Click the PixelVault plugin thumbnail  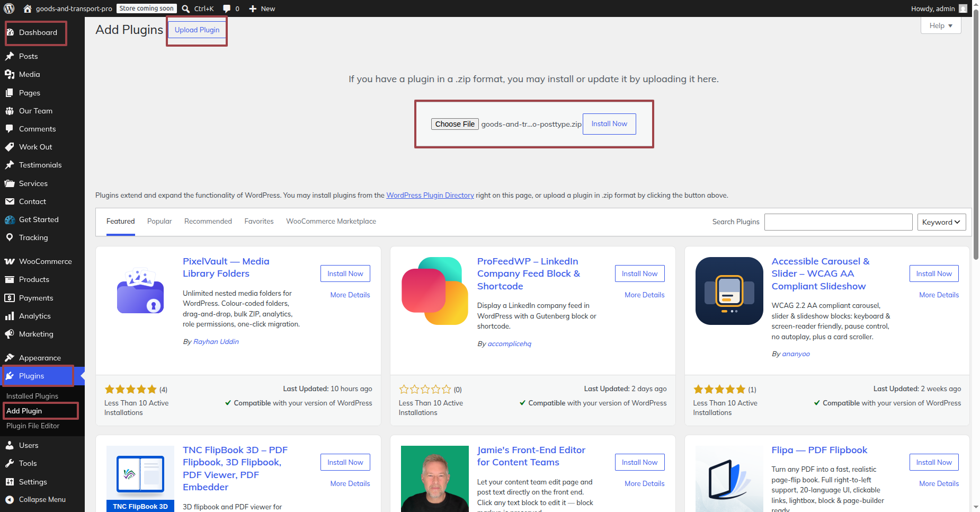pos(140,291)
